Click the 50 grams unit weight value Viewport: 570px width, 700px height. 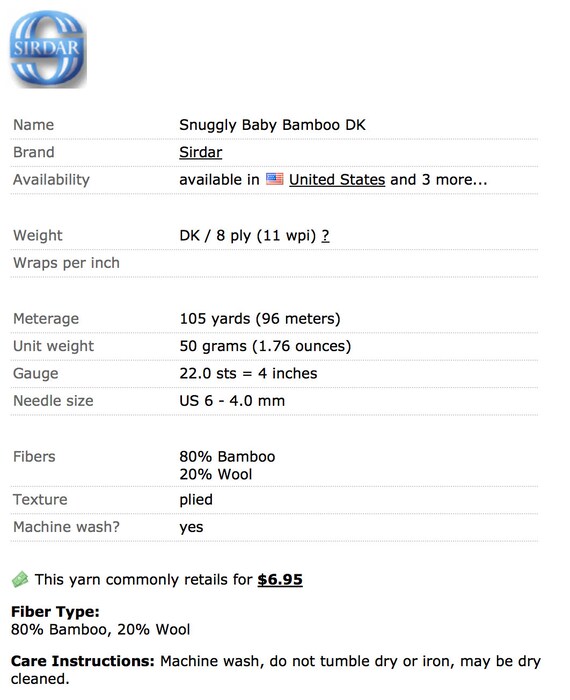tap(265, 346)
